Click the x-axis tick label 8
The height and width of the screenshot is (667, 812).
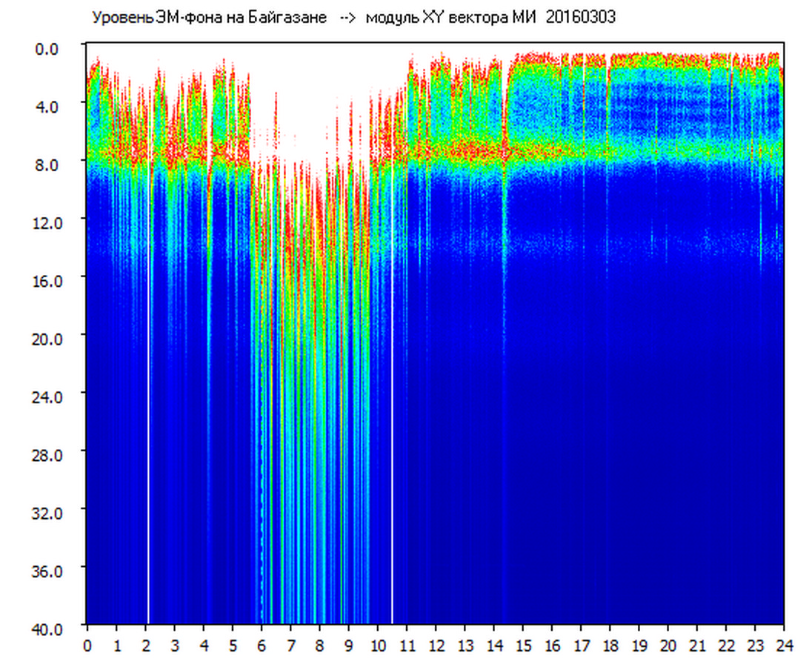[319, 646]
